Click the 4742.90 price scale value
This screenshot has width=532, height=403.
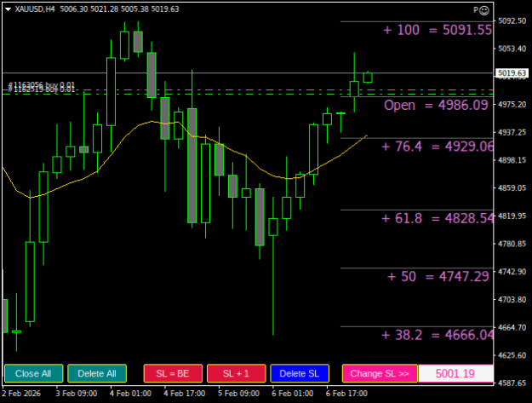click(x=512, y=272)
